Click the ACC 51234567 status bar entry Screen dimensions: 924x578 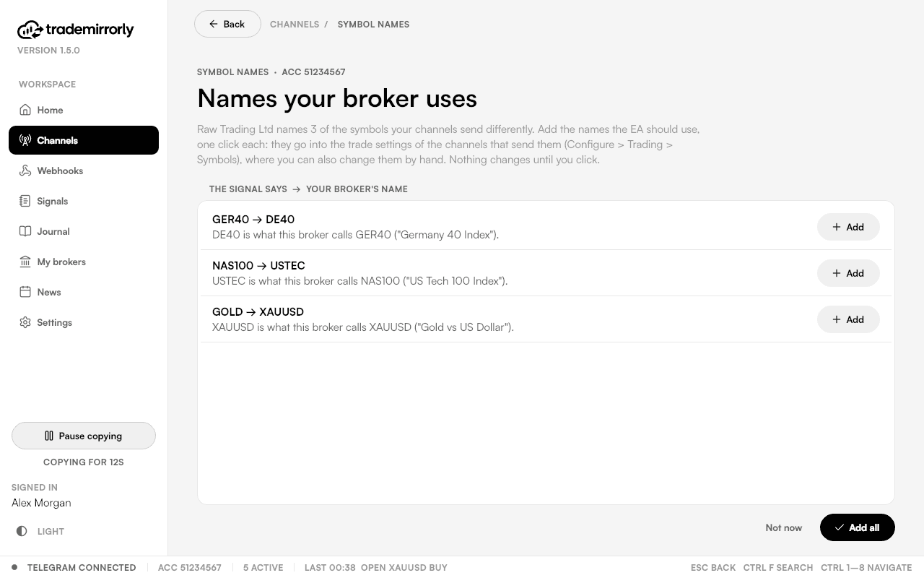[x=190, y=567]
